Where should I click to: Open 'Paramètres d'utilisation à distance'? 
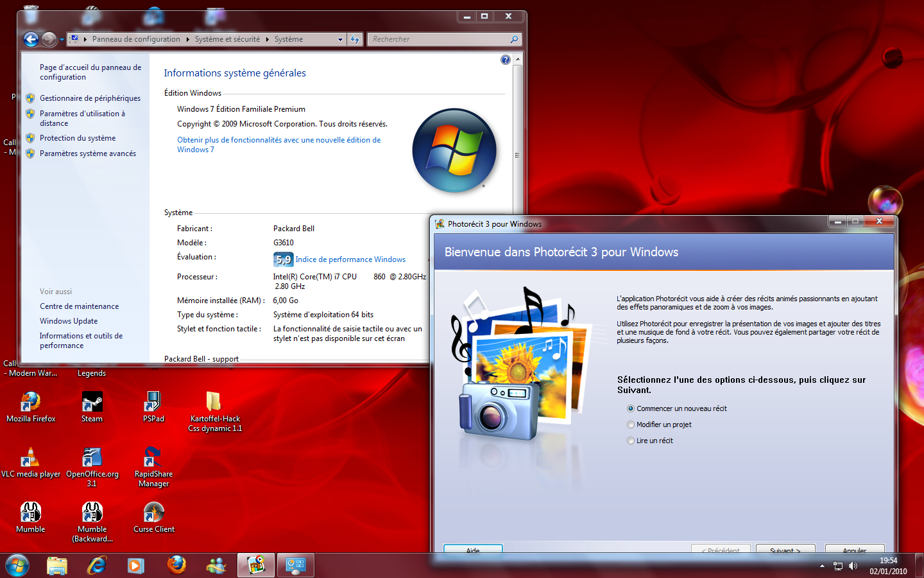pyautogui.click(x=82, y=118)
